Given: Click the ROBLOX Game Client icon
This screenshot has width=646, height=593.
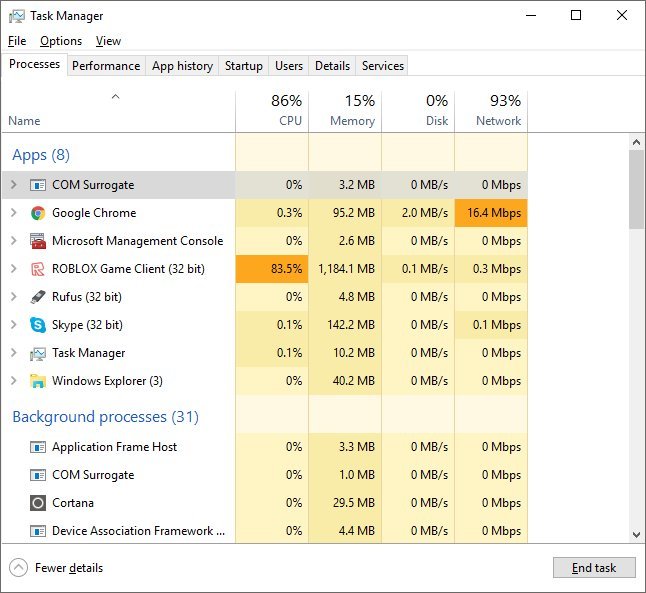Looking at the screenshot, I should (x=38, y=269).
